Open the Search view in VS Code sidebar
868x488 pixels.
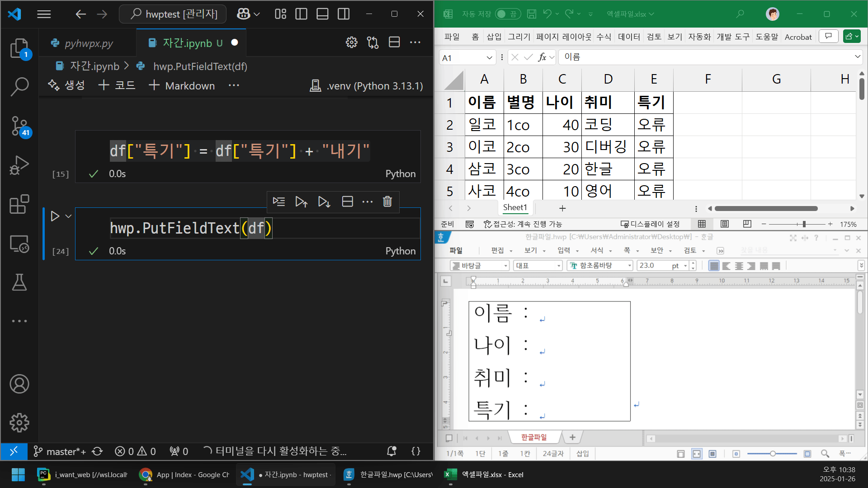[x=19, y=87]
